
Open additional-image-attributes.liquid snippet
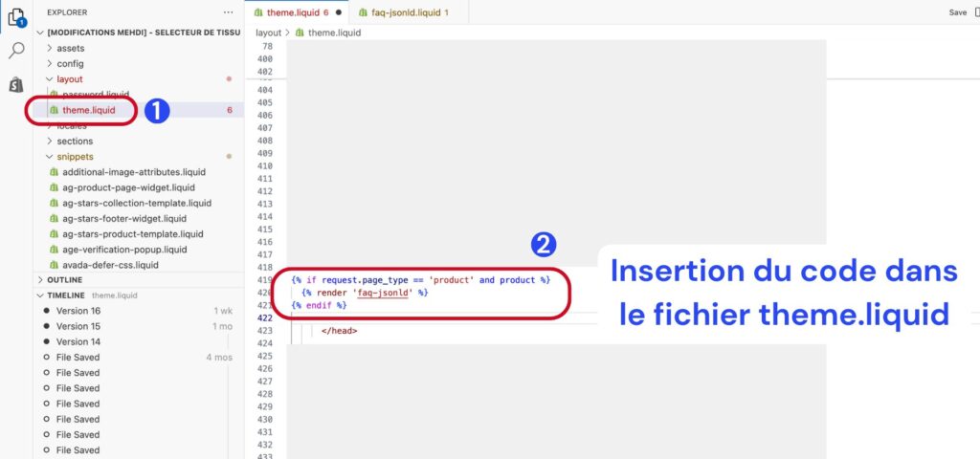(134, 172)
